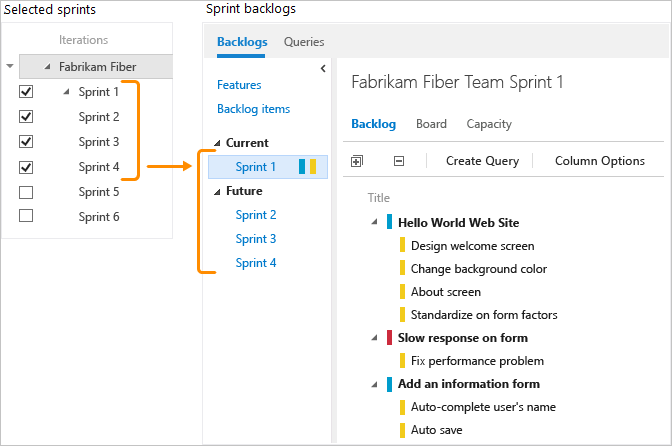This screenshot has height=446, width=672.
Task: Select the Backlog sprint tab
Action: [x=373, y=124]
